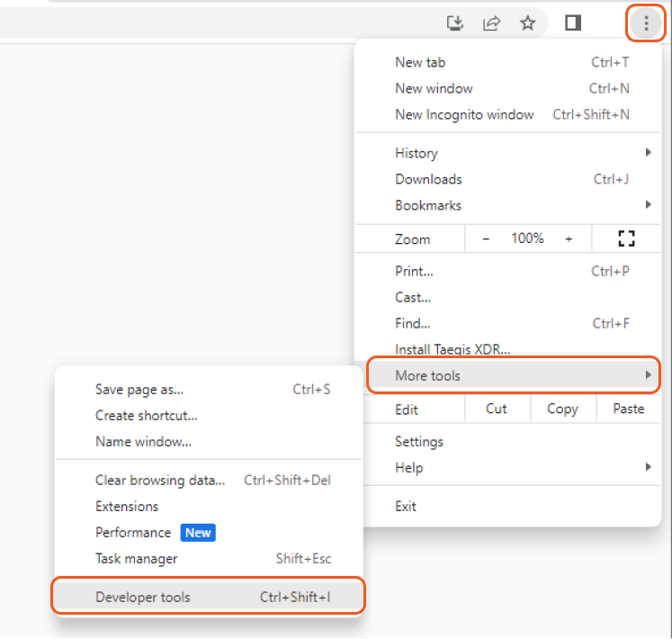
Task: Expand the Bookmarks submenu
Action: pyautogui.click(x=508, y=205)
